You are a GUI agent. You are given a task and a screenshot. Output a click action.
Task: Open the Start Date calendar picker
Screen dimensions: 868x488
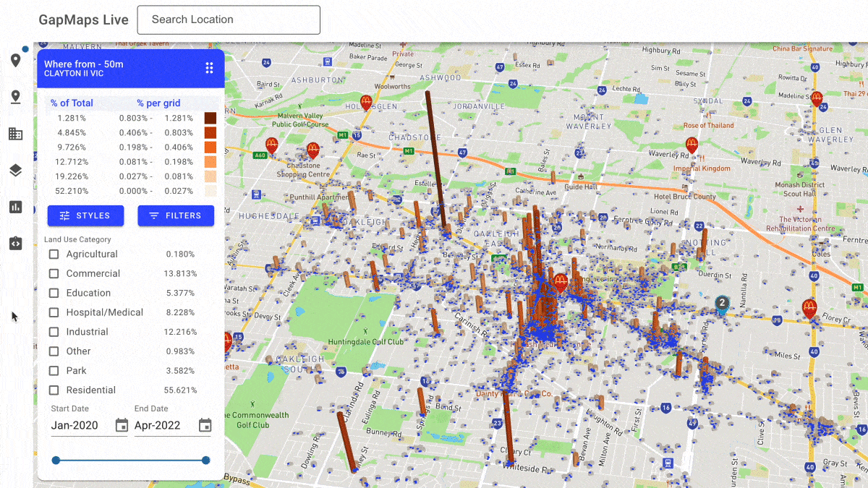(122, 425)
